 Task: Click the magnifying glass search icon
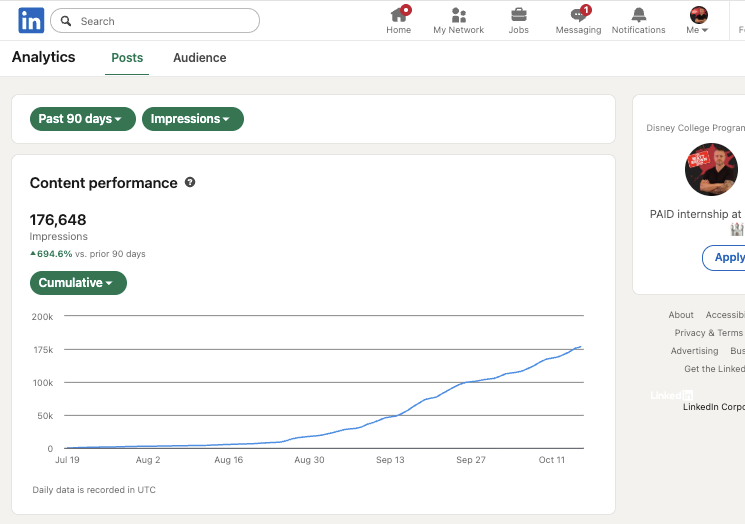tap(67, 21)
